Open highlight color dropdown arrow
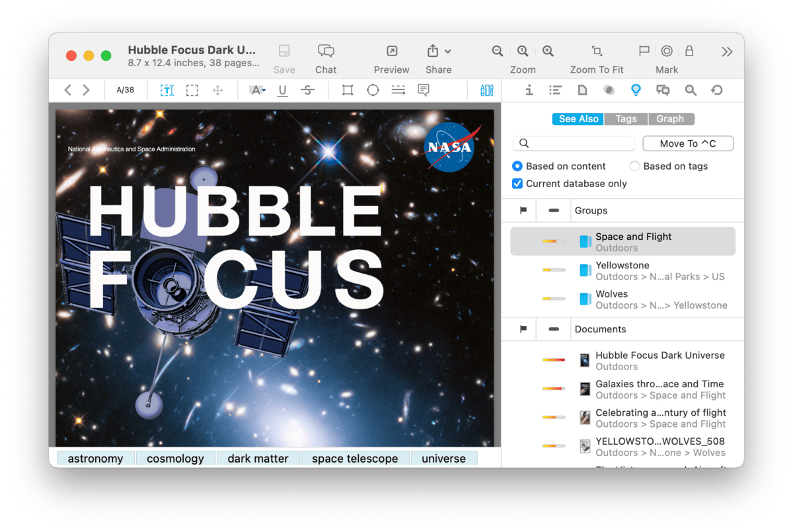Screen dimensions: 793x532 click(x=264, y=91)
